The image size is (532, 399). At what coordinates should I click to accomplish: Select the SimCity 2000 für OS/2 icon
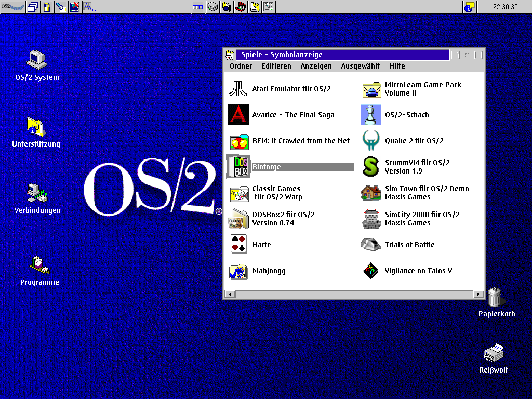coord(371,219)
